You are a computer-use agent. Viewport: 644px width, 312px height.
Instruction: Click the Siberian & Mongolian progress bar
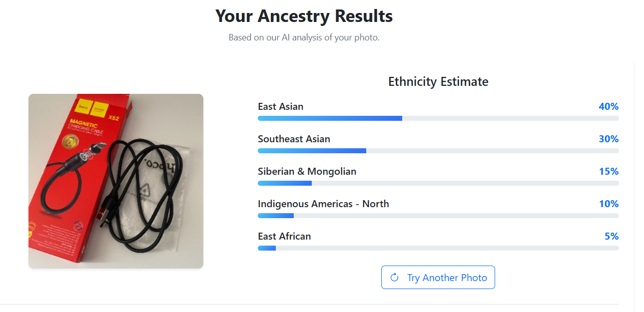[x=438, y=183]
